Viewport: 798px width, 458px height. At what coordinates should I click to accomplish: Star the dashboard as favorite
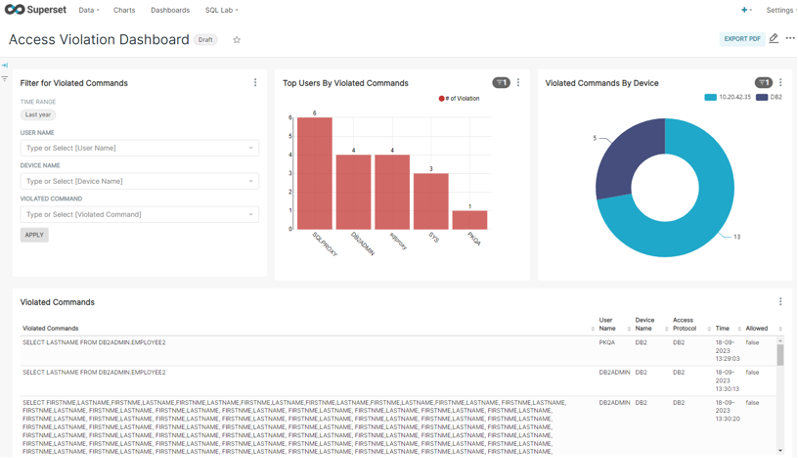pyautogui.click(x=237, y=40)
